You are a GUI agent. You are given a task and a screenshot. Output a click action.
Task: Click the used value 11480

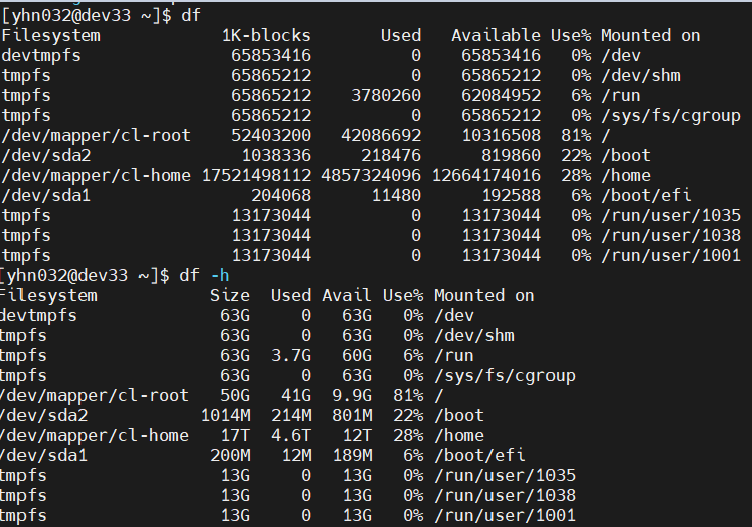[x=396, y=196]
